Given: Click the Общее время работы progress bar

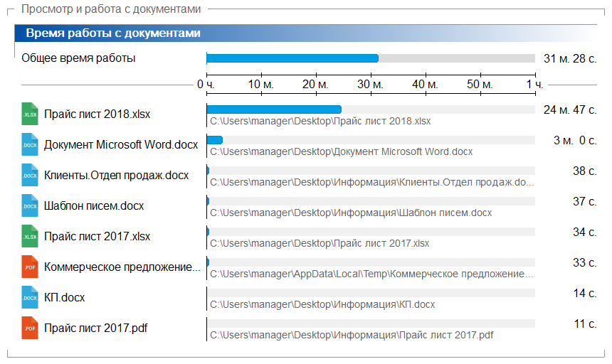Looking at the screenshot, I should [370, 58].
